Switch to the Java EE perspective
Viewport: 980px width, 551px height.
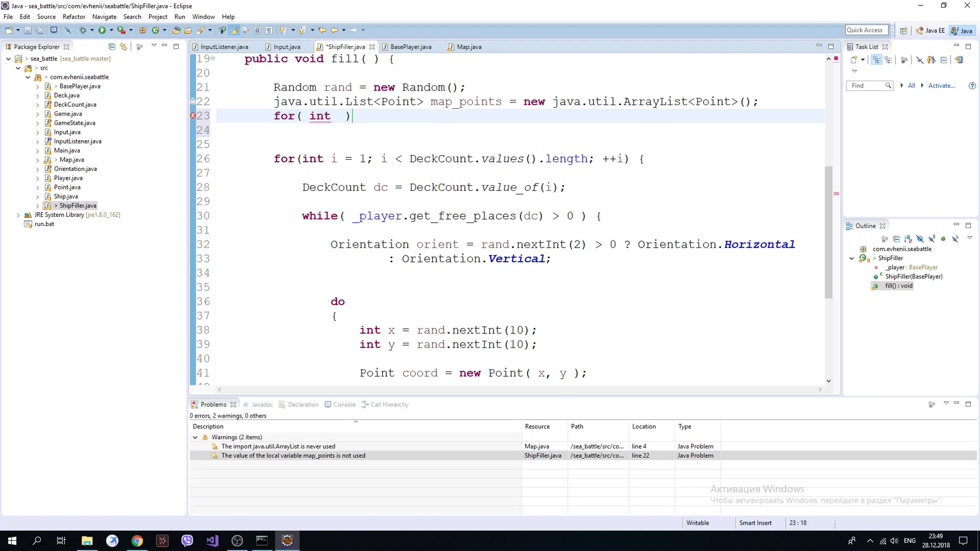(930, 31)
